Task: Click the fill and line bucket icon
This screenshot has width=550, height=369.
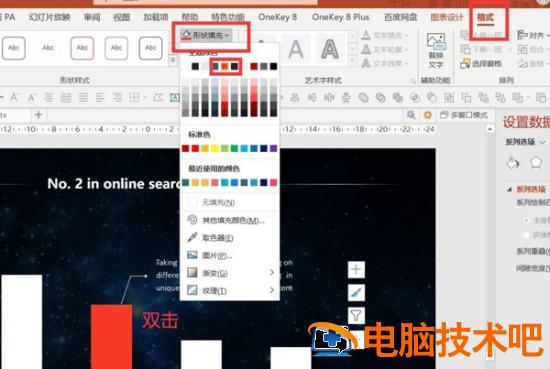Action: tap(512, 163)
